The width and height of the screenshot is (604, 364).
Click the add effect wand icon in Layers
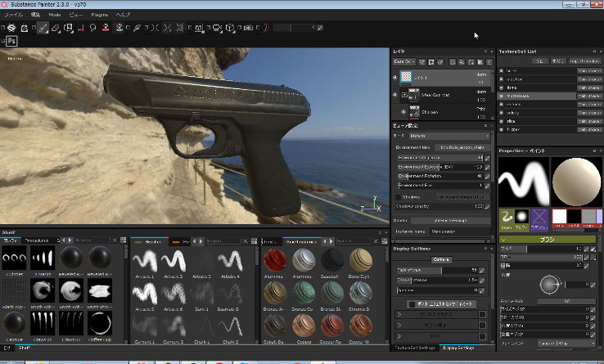tap(422, 61)
